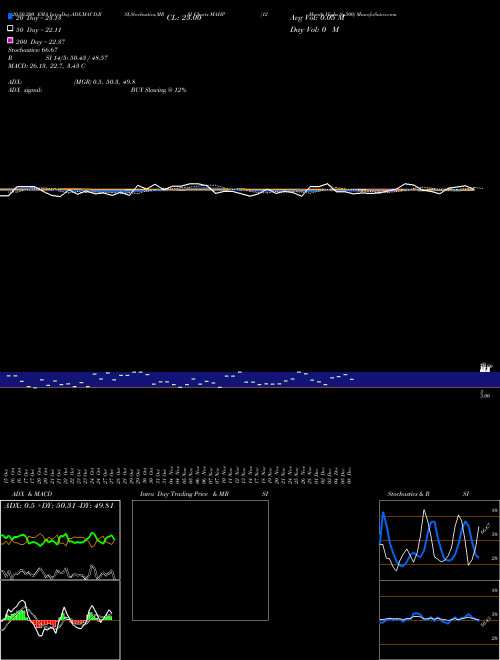Viewport: 500px width, 660px height.
Task: Click the 'ADX signal:' label
Action: [25, 90]
